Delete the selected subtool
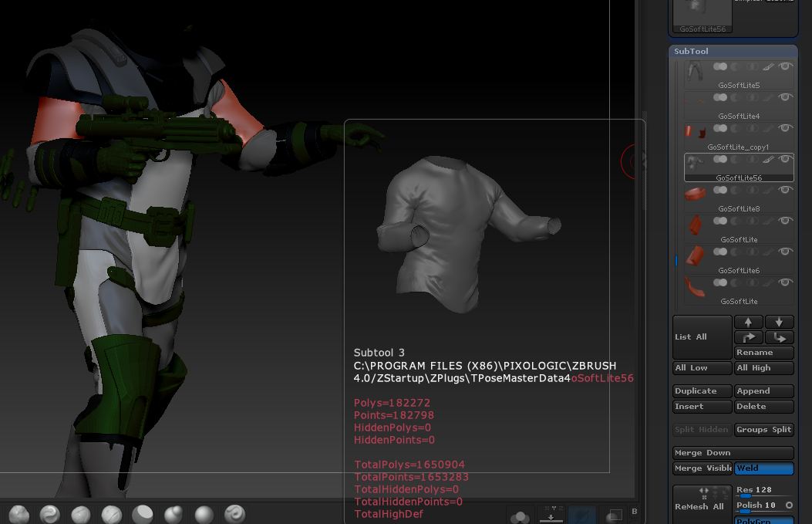Image resolution: width=812 pixels, height=524 pixels. (764, 407)
